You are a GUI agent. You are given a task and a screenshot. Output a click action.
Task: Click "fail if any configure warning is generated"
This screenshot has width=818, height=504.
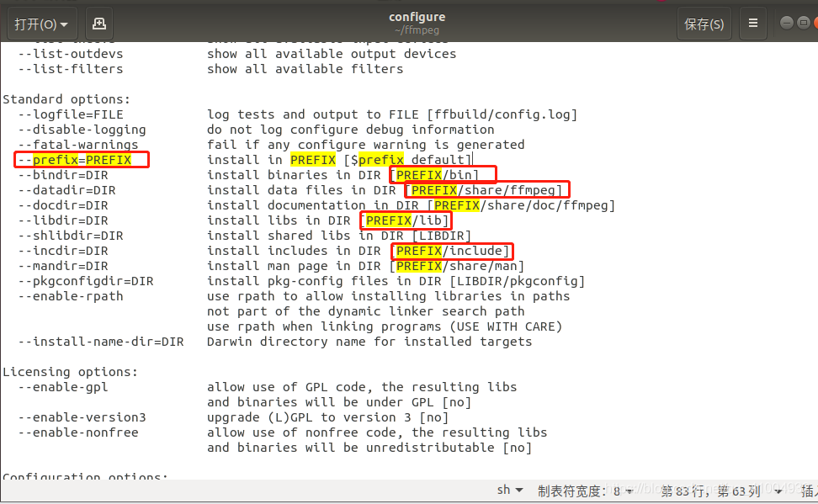366,145
